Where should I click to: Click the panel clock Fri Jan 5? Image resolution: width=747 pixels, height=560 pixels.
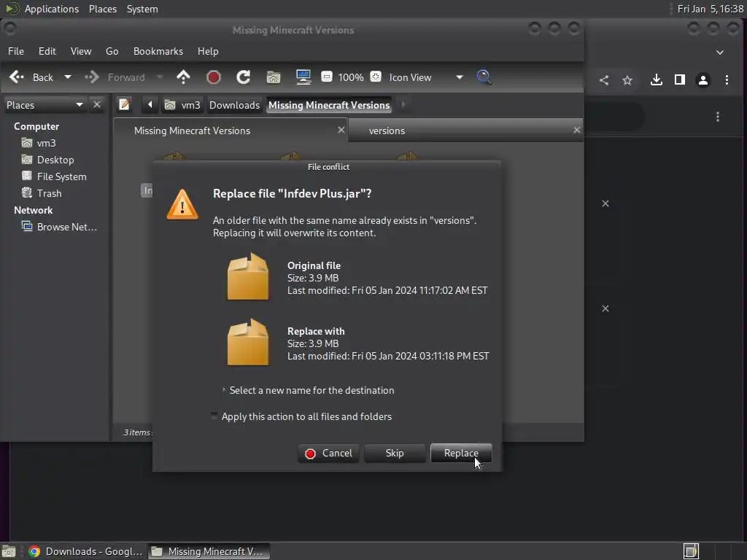pyautogui.click(x=710, y=9)
